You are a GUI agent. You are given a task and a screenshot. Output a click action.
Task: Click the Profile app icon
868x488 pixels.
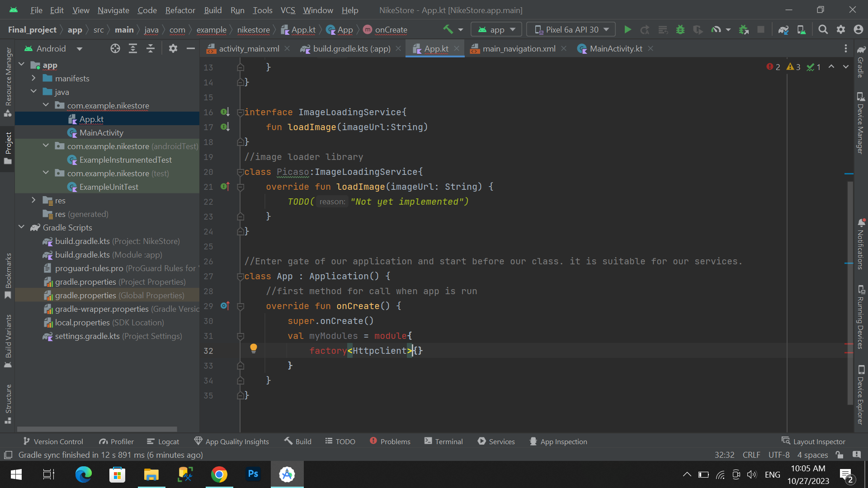[716, 29]
